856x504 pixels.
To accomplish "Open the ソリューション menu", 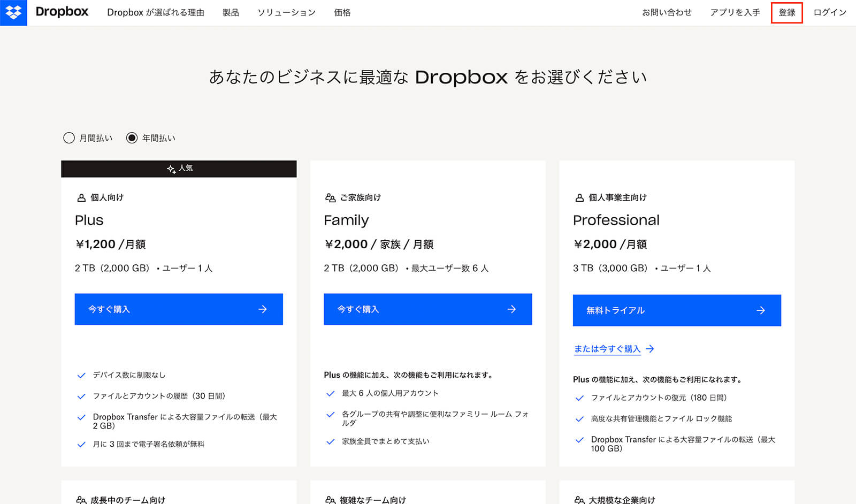I will (286, 12).
